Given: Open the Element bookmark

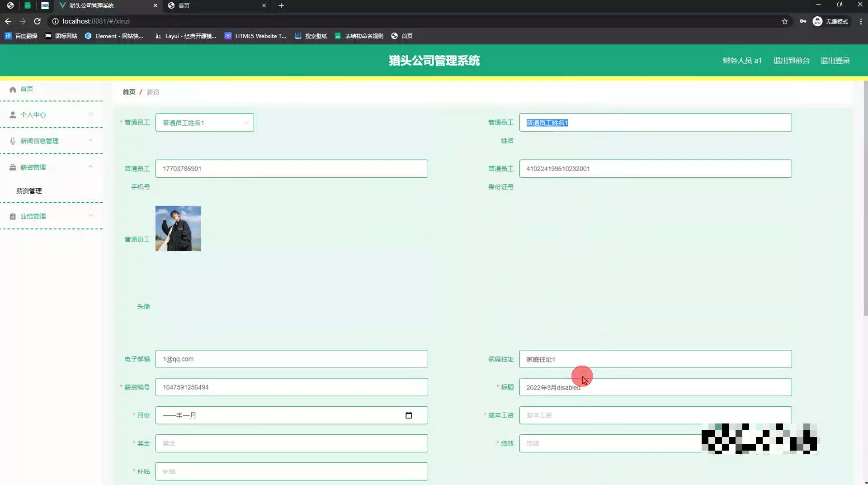Looking at the screenshot, I should click(114, 36).
